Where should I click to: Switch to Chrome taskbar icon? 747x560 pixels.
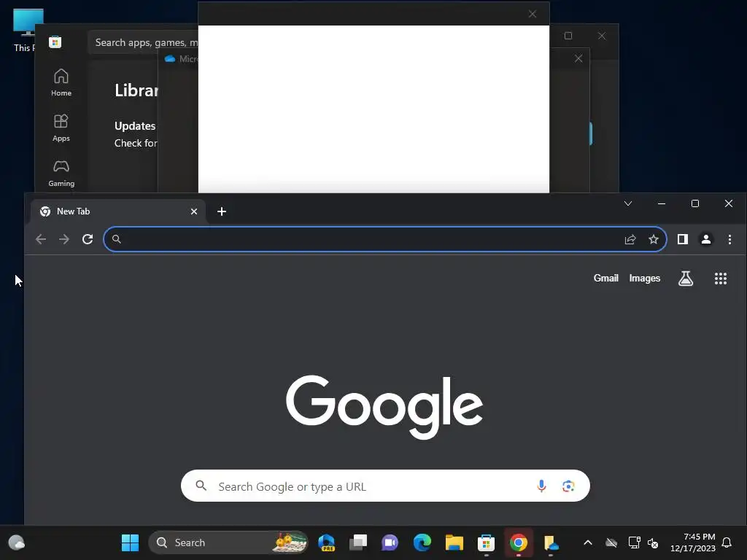coord(519,542)
